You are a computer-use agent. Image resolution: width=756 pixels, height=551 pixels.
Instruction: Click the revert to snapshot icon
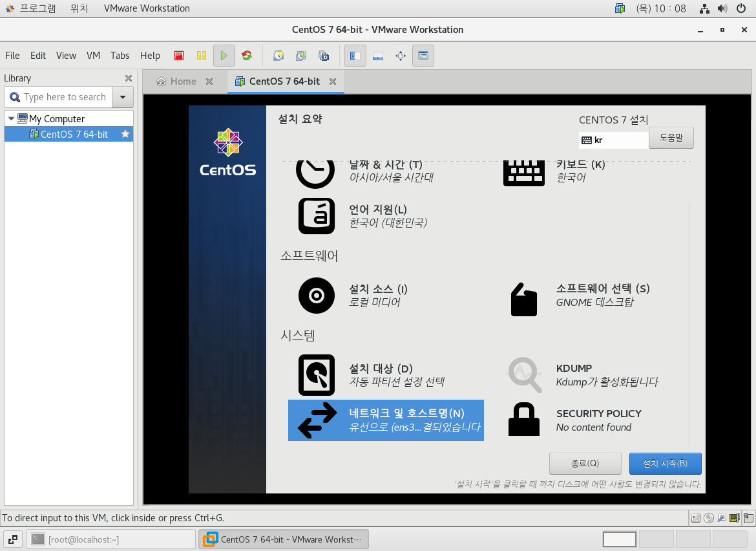[301, 56]
